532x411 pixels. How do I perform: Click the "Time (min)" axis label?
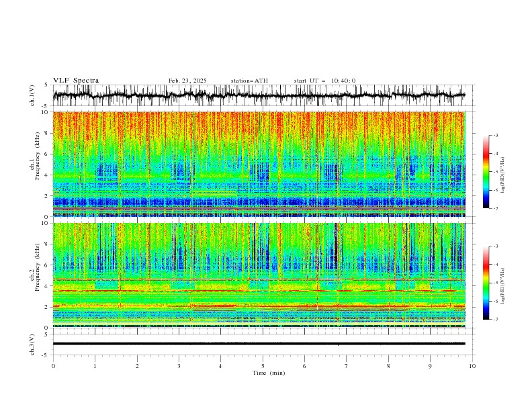point(269,373)
